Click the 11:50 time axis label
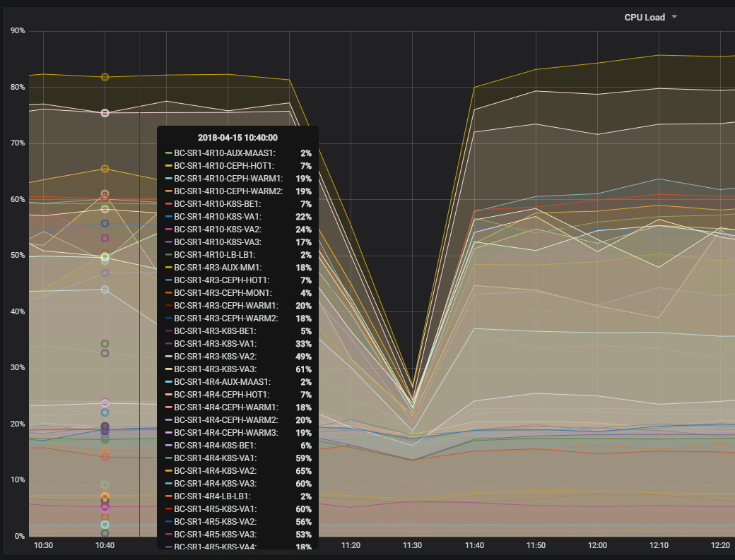This screenshot has width=735, height=560. click(536, 545)
